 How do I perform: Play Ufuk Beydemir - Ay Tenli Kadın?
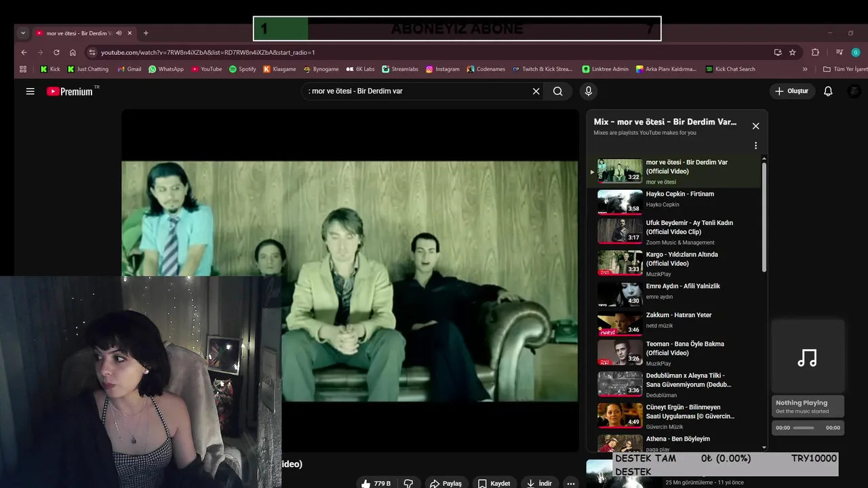tap(675, 232)
